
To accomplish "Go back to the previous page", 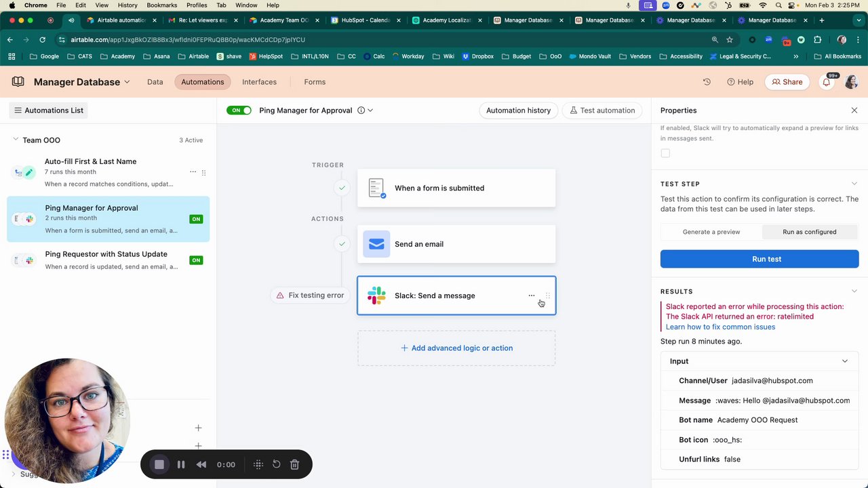I will (x=10, y=39).
